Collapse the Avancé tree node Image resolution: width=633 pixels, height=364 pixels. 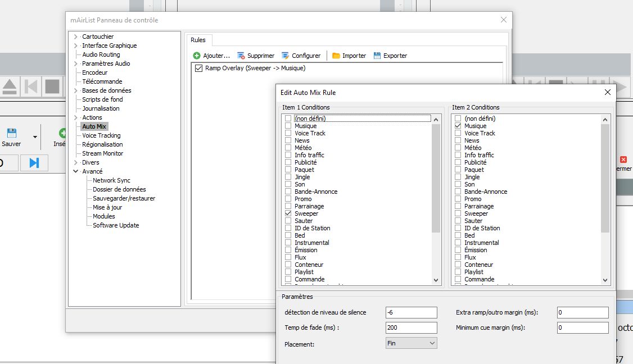coord(75,171)
